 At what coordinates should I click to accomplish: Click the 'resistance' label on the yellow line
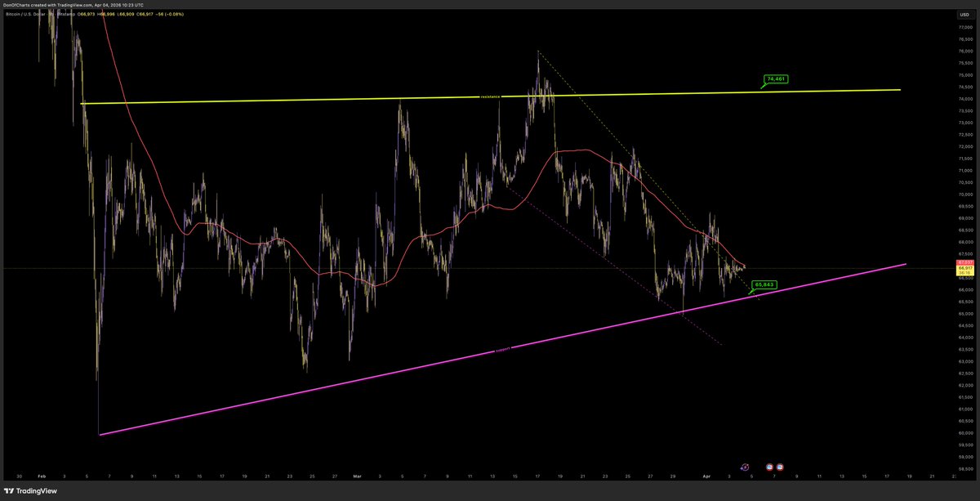(x=489, y=96)
